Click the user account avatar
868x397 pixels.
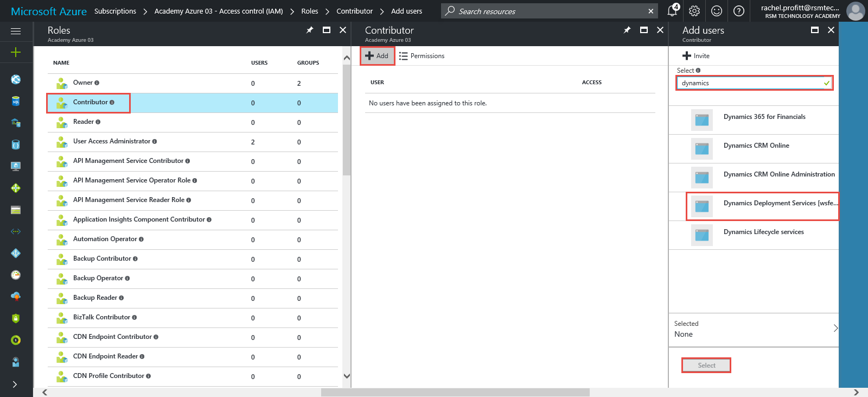(856, 11)
